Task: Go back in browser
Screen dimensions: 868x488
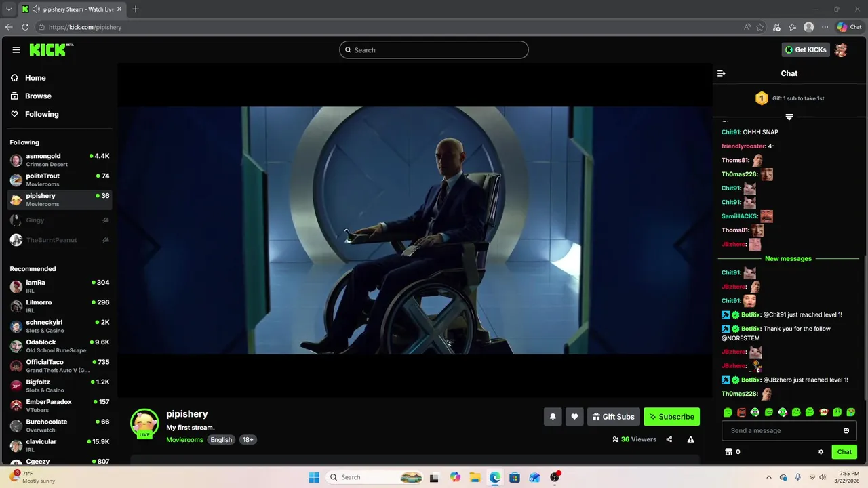Action: pos(9,27)
